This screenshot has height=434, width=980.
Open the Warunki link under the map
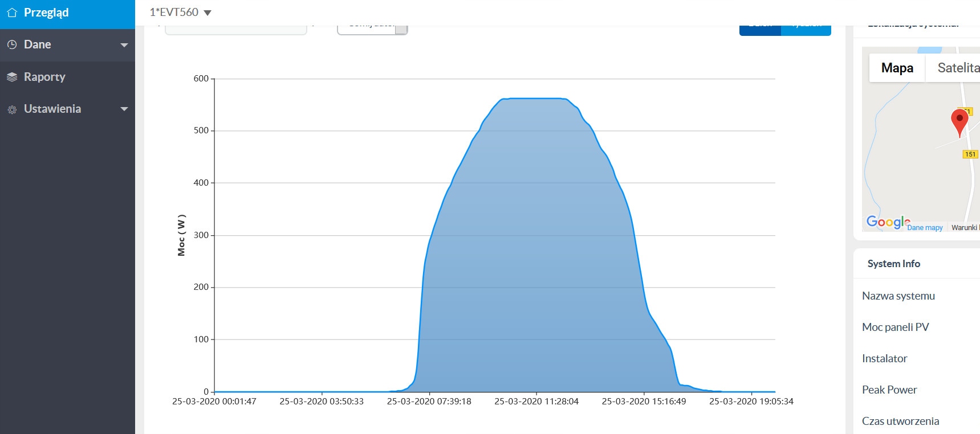965,228
